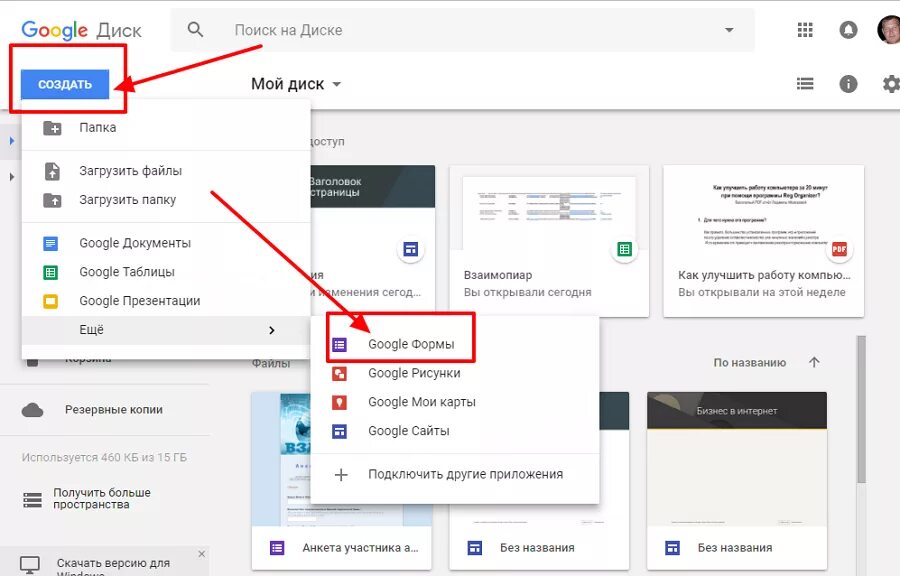Click the vertical scrollbar on right
Screen dimensions: 900x576
861,409
